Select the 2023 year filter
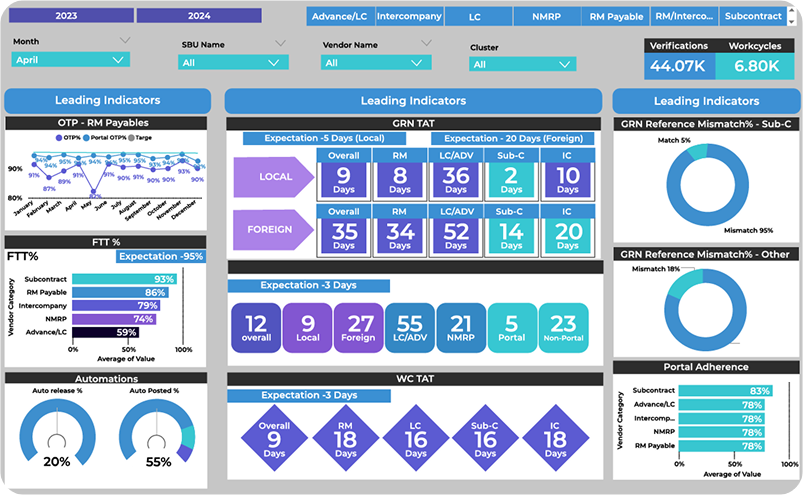The image size is (803, 495). (67, 16)
